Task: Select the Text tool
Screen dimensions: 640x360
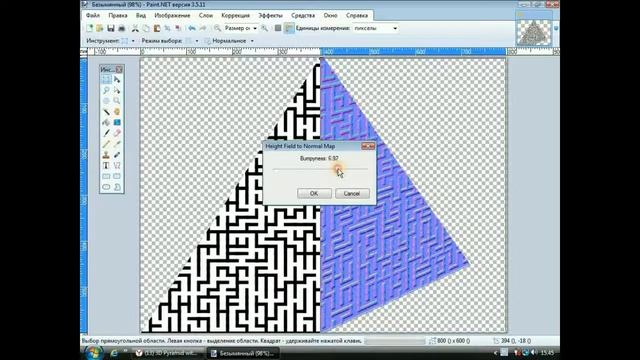Action: [x=106, y=165]
